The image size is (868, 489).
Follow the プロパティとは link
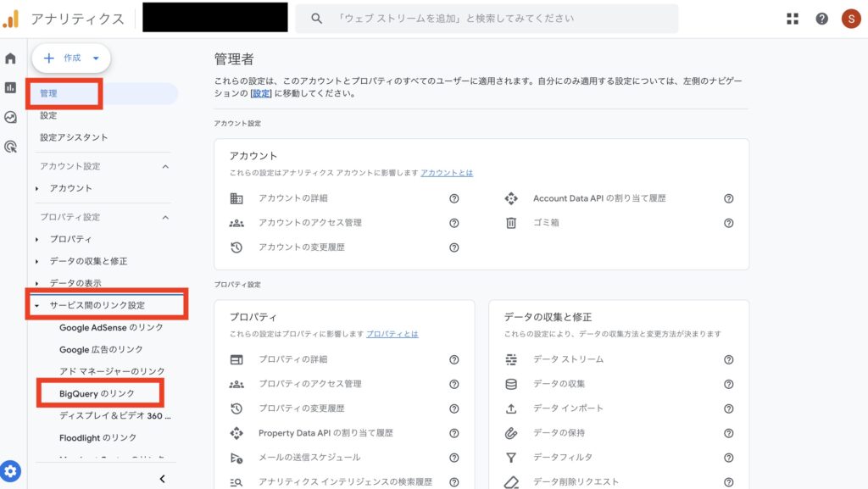(x=392, y=334)
